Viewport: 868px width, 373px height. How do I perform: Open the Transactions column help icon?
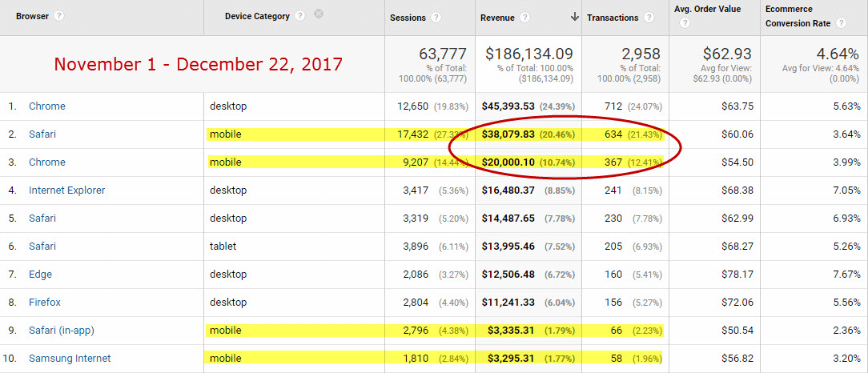click(x=649, y=18)
